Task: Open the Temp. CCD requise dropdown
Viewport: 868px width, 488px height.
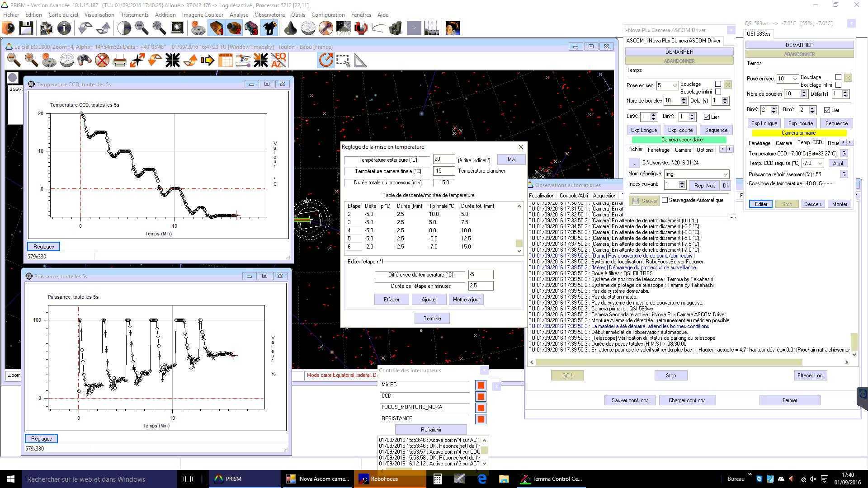Action: (820, 164)
